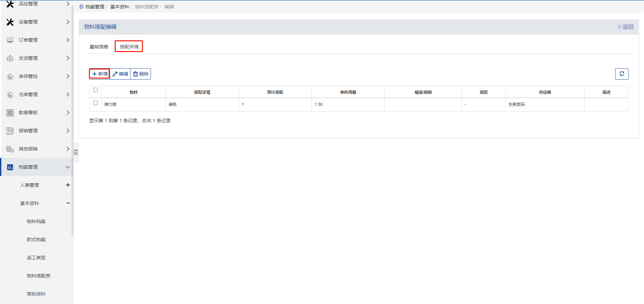Check the row checkbox for 弹力玻
644x304 pixels.
[95, 103]
